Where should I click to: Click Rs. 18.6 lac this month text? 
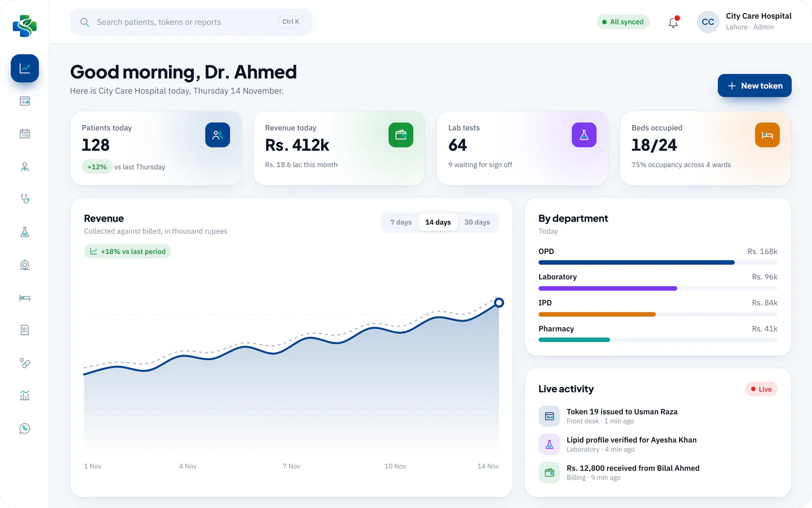(x=301, y=165)
